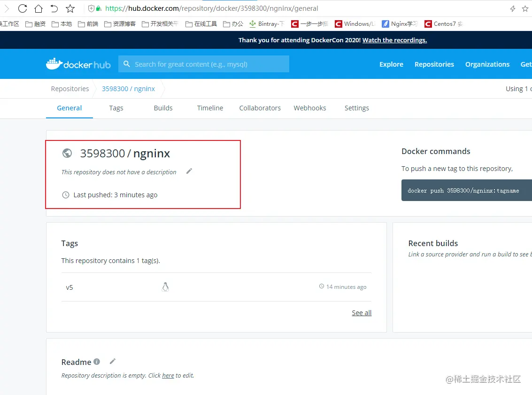This screenshot has height=395, width=532.
Task: Open the 本地 bookmark folder
Action: click(62, 24)
